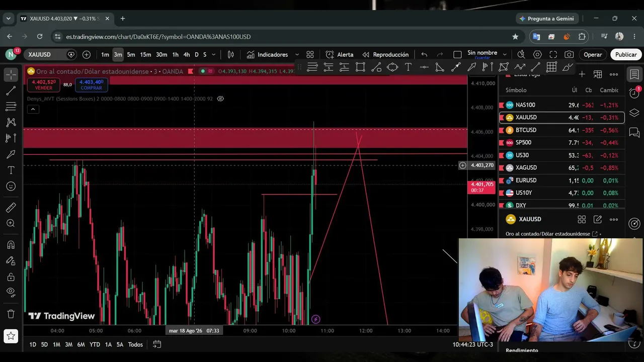Hide Denys_MVT indicator with its eye icon

click(220, 99)
